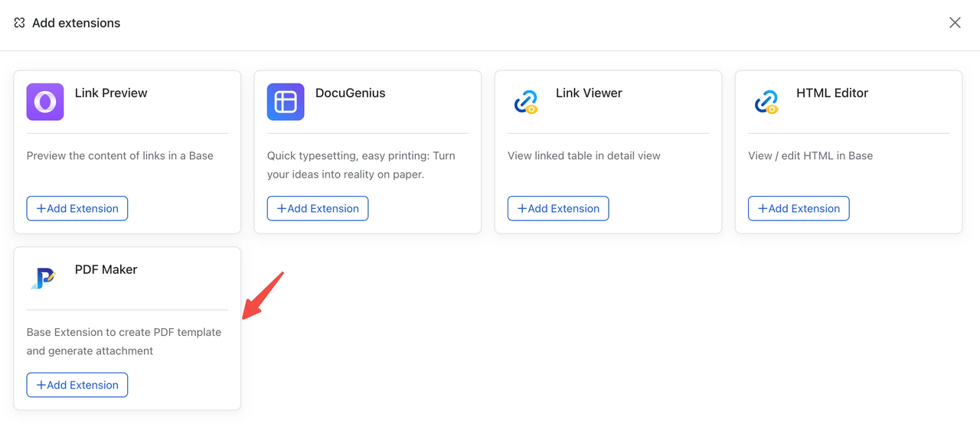Select the PDF Maker title text
Viewport: 980px width, 430px height.
[x=106, y=269]
